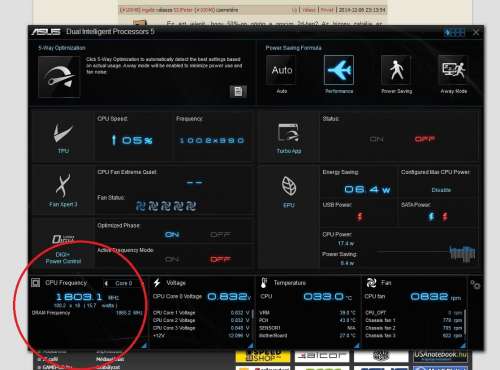Viewport: 500px width, 370px height.
Task: Open the Fan Xpert 3 icon
Action: pyautogui.click(x=63, y=186)
